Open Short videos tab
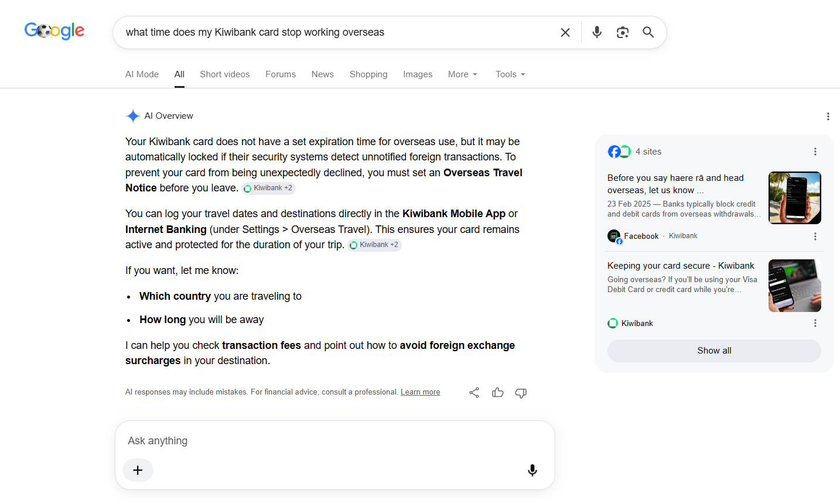This screenshot has height=504, width=840. (225, 74)
